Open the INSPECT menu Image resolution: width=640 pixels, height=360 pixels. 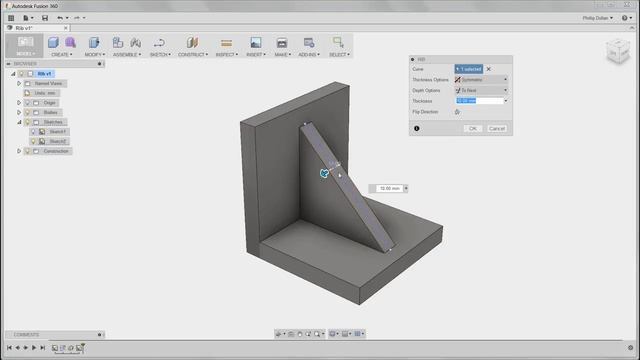227,54
